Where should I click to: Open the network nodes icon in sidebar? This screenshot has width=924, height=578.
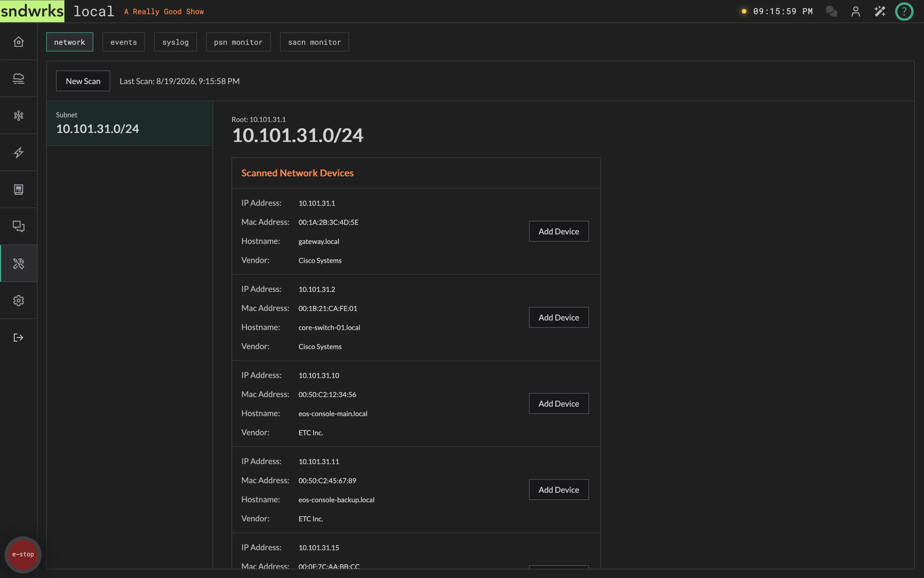18,115
